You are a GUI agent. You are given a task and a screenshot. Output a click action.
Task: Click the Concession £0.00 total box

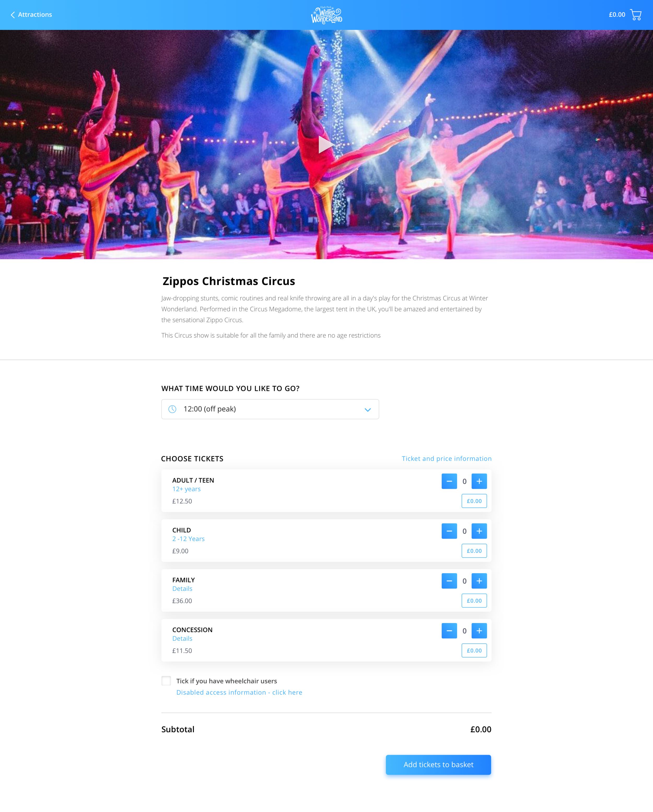474,650
